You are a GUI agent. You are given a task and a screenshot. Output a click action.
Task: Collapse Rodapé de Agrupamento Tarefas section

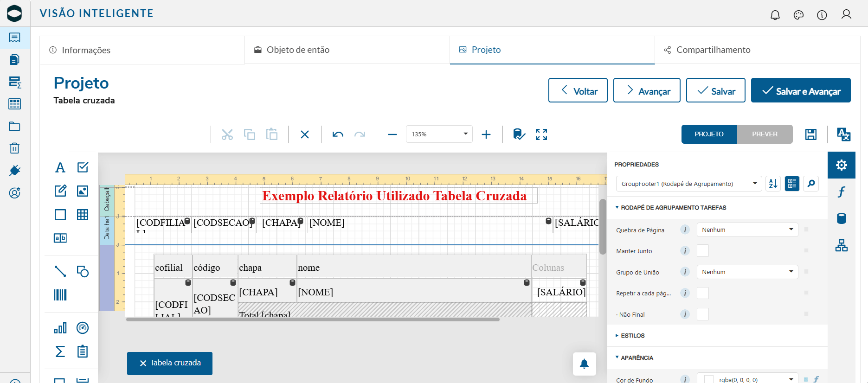671,208
